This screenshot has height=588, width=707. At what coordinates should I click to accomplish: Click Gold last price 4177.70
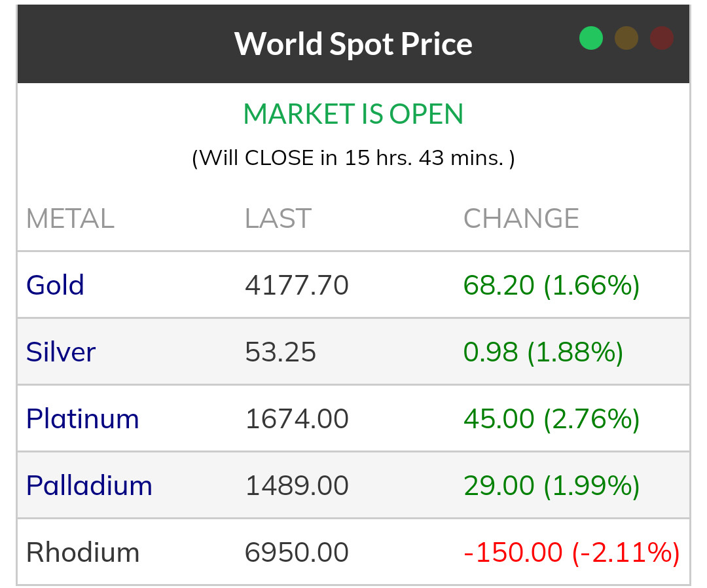tap(297, 285)
